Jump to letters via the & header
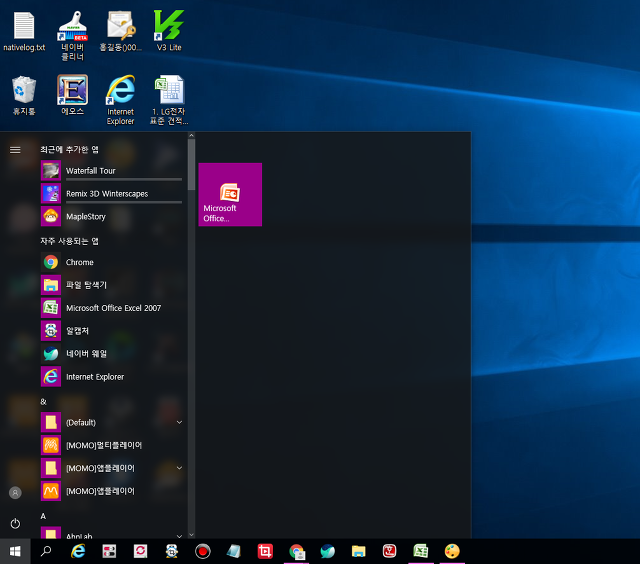The image size is (640, 564). click(43, 402)
